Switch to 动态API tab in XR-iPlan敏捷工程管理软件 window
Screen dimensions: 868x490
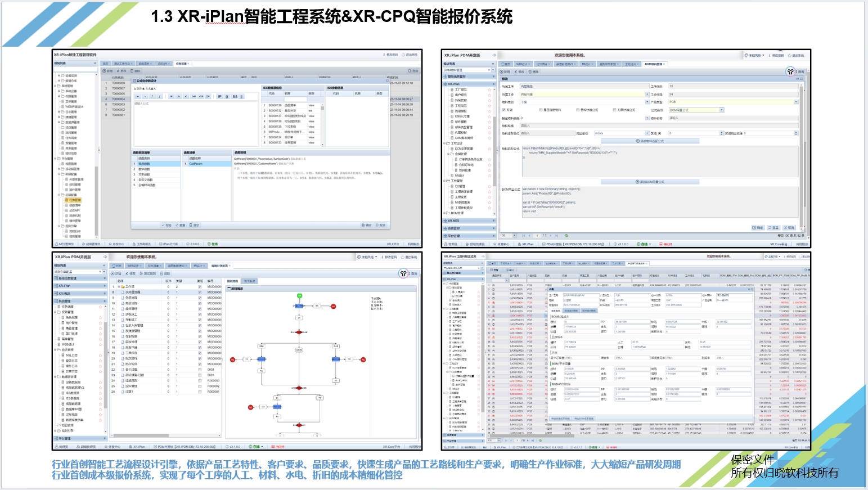(163, 64)
